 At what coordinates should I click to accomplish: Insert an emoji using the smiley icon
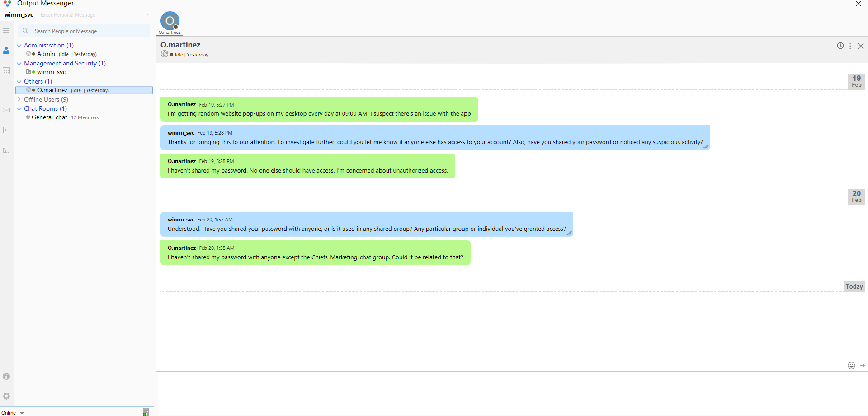(x=851, y=365)
